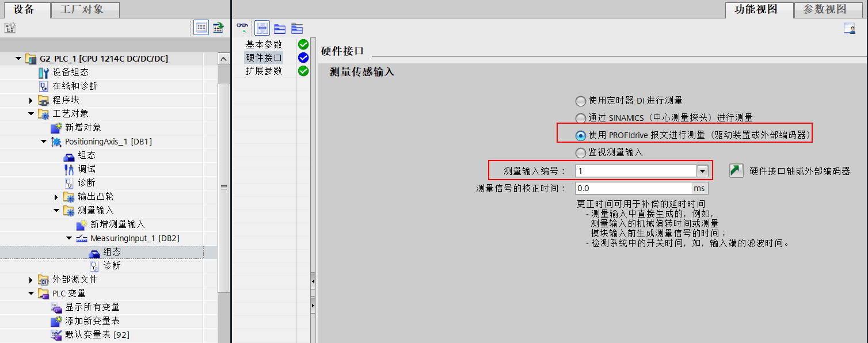
Task: Select 通过 SINAMICS 中心测量探头 进行测量
Action: 580,119
